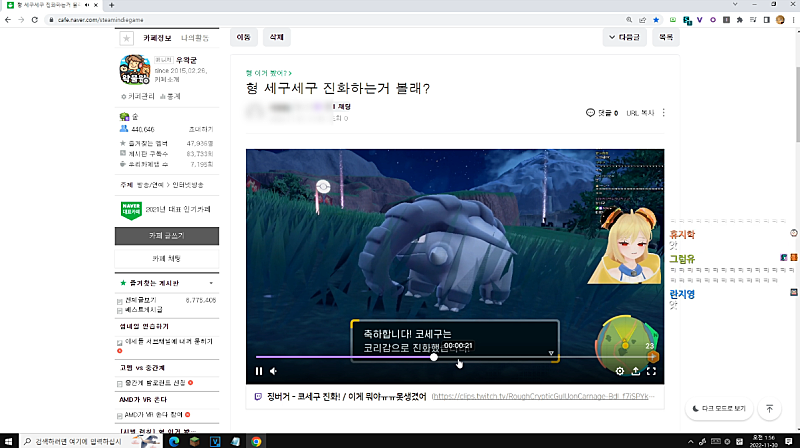Image resolution: width=800 pixels, height=448 pixels.
Task: Collapse the 즐겨찾는 게시판 dropdown arrow
Action: pyautogui.click(x=211, y=283)
